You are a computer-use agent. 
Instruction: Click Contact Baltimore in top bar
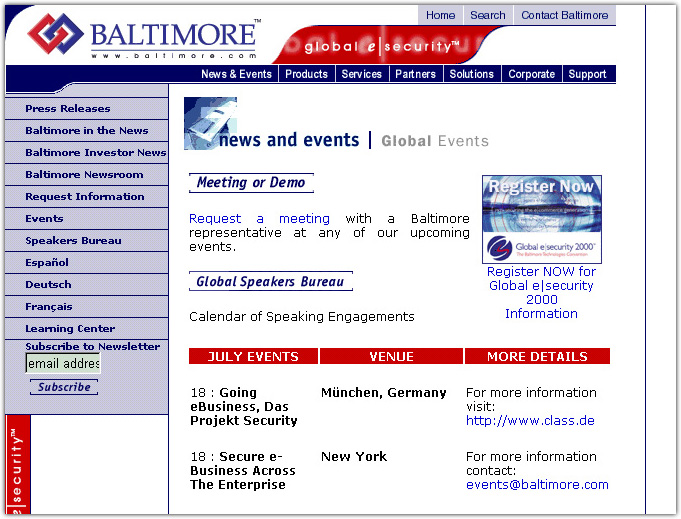(x=565, y=15)
